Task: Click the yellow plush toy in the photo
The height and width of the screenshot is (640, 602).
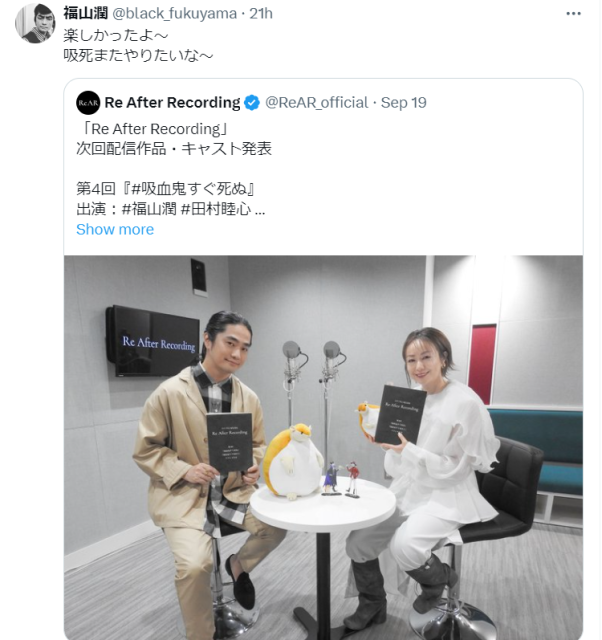Action: (292, 462)
